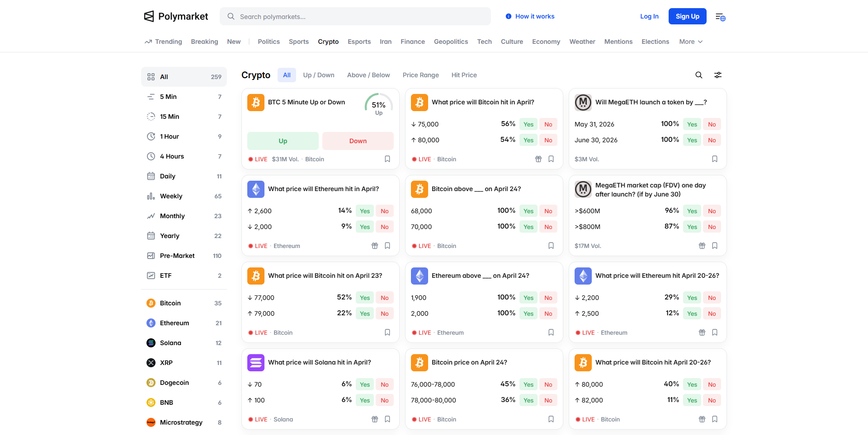Open the filter sliders icon

click(x=717, y=75)
